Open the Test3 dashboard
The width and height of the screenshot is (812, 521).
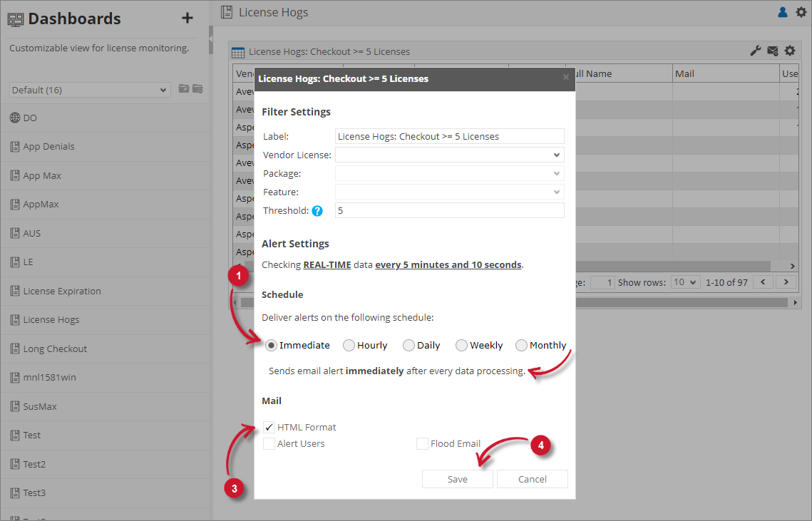(x=106, y=493)
